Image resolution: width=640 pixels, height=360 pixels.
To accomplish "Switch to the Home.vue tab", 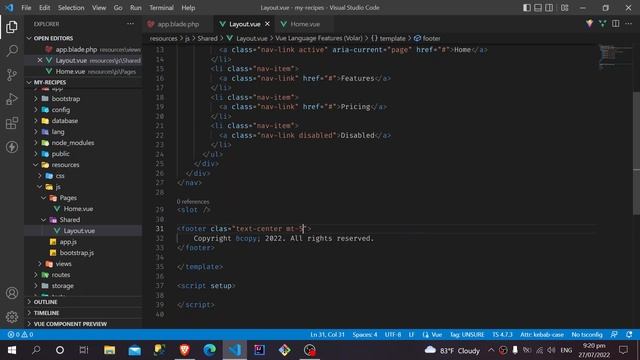I will (305, 24).
